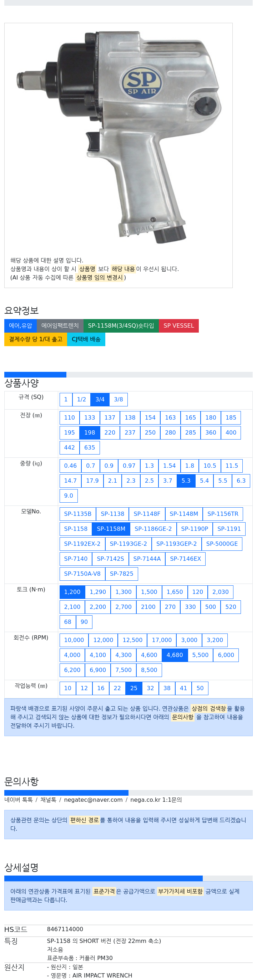Select the 3/8 SQ size option
This screenshot has height=980, width=257.
119,400
